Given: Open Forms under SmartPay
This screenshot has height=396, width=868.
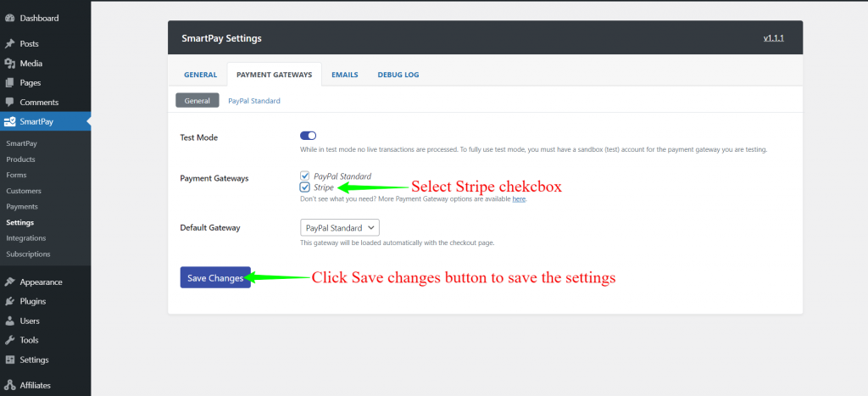Looking at the screenshot, I should coord(16,175).
